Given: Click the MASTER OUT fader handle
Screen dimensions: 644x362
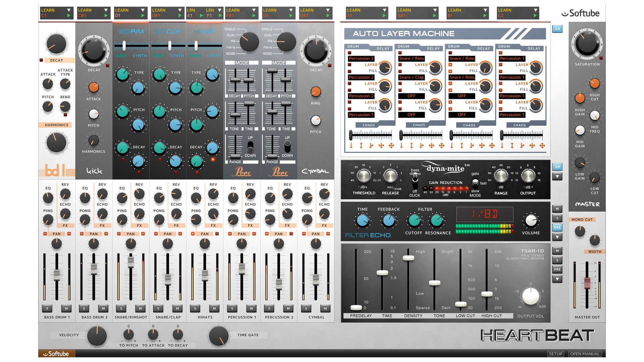Looking at the screenshot, I should (587, 283).
